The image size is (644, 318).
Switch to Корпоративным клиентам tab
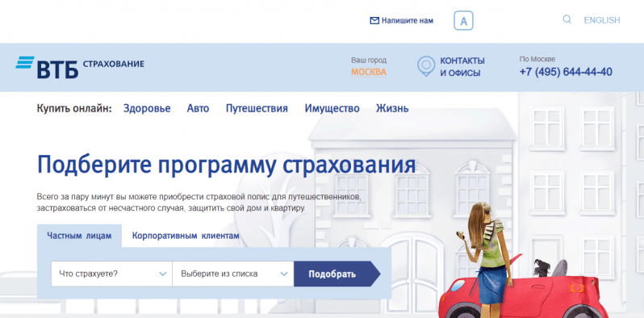[186, 236]
